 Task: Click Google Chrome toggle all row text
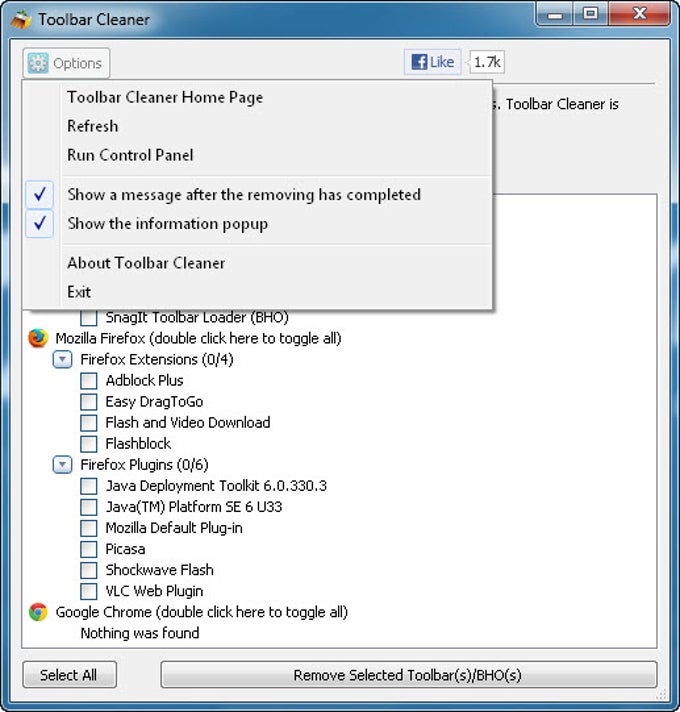(202, 612)
